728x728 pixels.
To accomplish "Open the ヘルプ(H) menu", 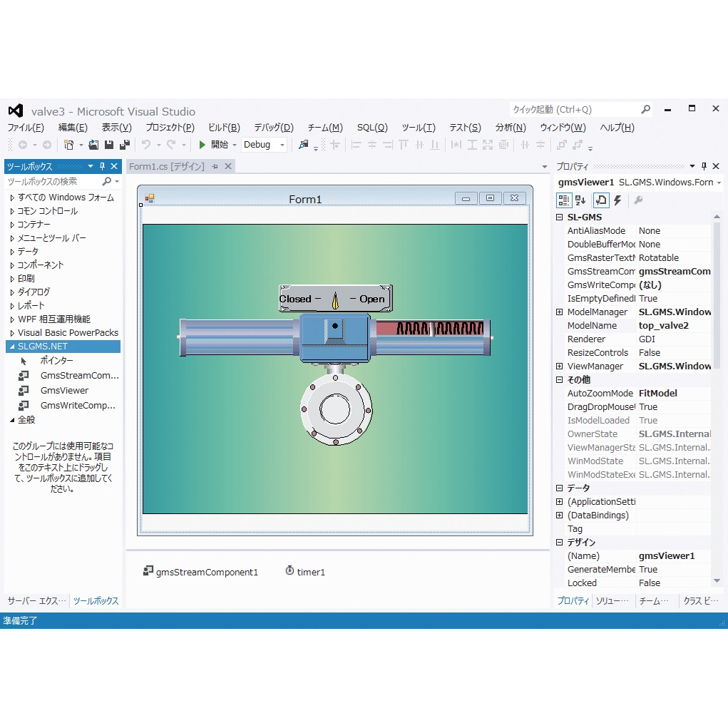I will click(617, 128).
